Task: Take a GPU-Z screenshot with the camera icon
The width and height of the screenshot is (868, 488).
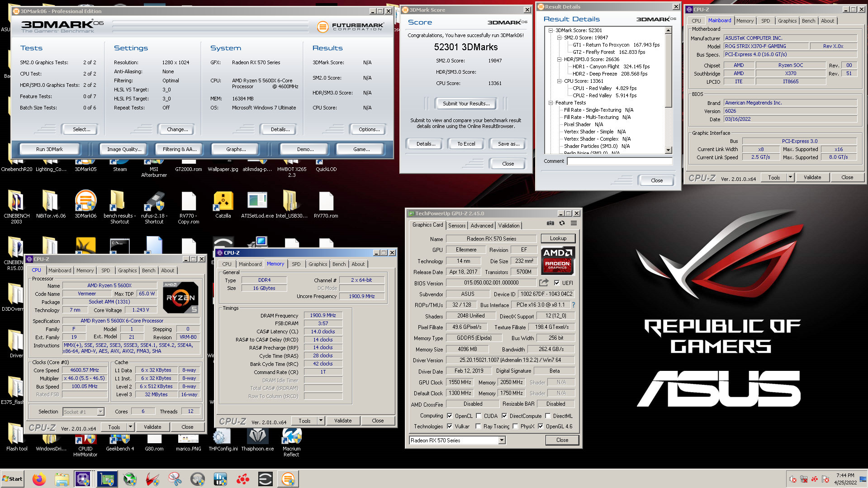Action: coord(550,223)
